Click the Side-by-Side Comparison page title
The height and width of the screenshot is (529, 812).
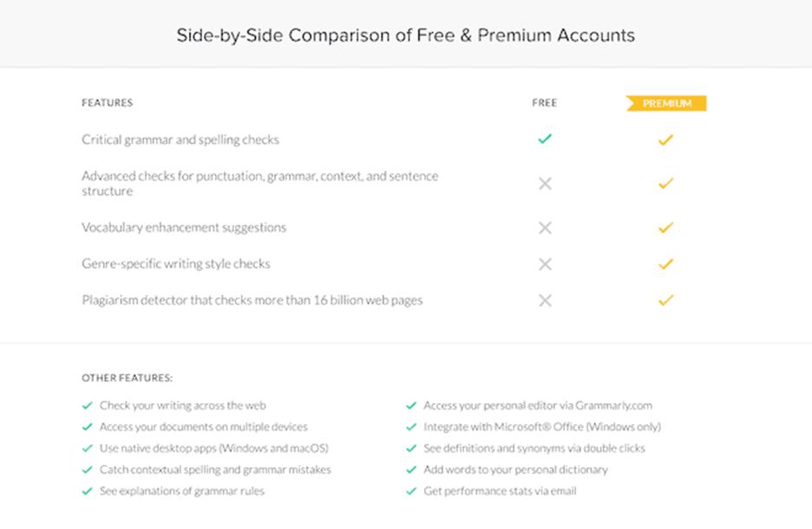tap(406, 36)
